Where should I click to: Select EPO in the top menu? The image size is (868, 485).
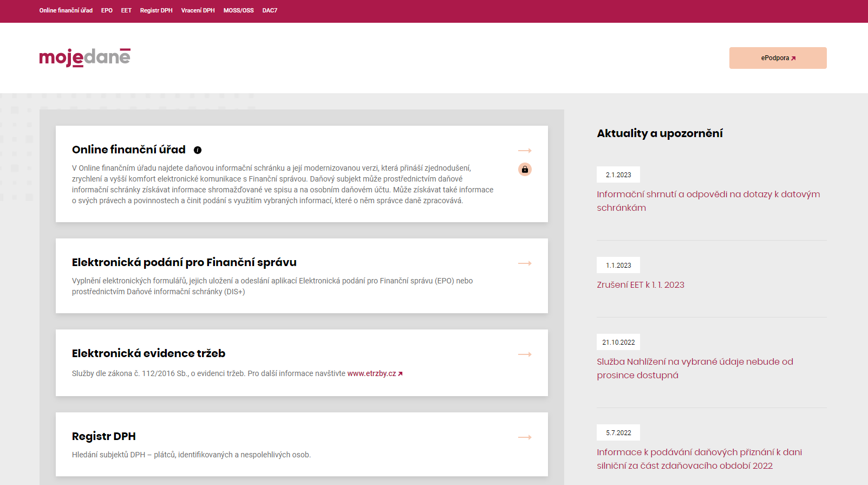107,10
